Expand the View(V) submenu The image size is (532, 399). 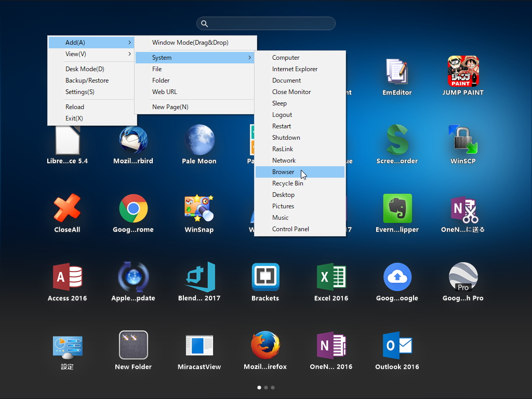(91, 54)
